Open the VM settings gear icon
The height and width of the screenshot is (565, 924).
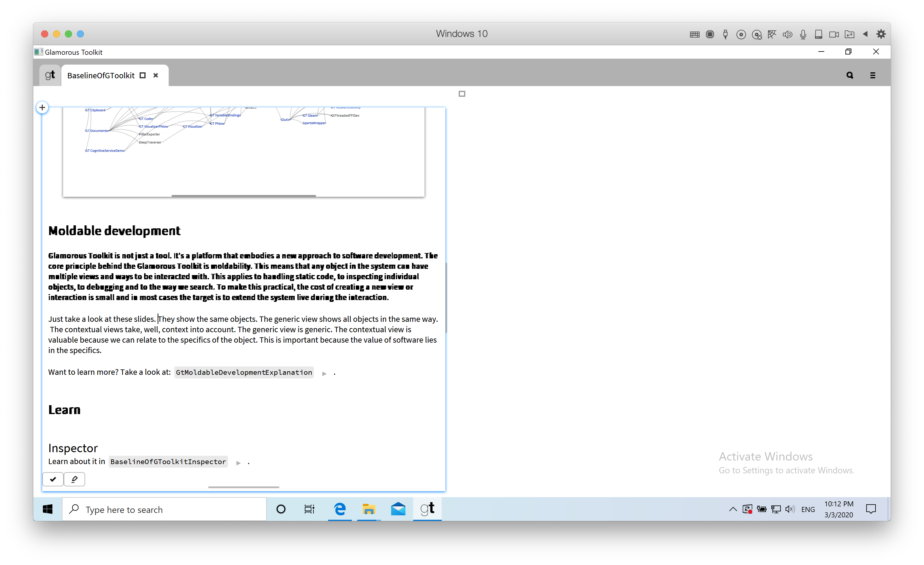881,34
